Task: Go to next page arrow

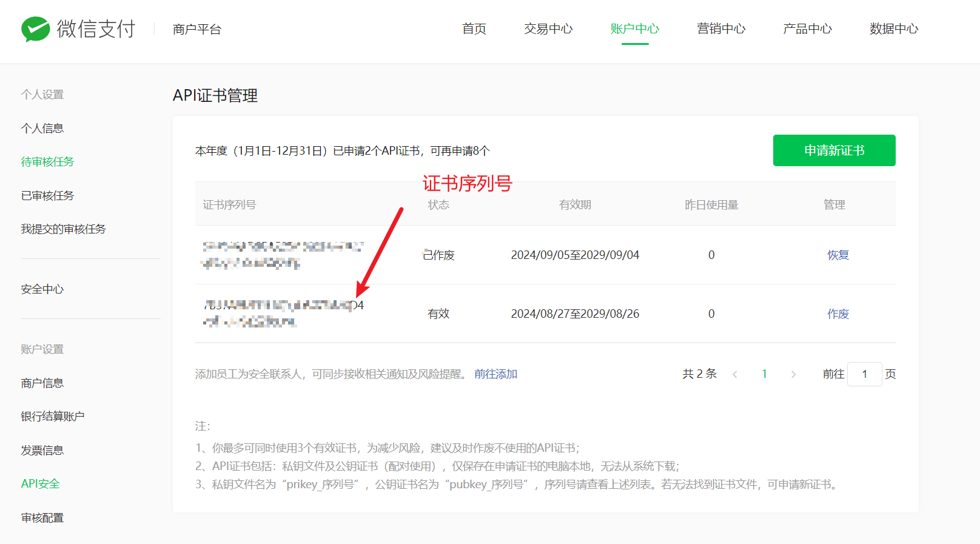Action: click(793, 374)
